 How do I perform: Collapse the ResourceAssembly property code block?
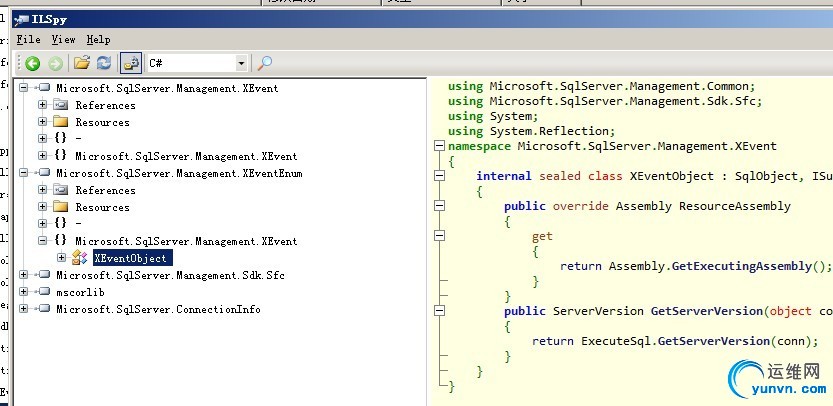(439, 206)
